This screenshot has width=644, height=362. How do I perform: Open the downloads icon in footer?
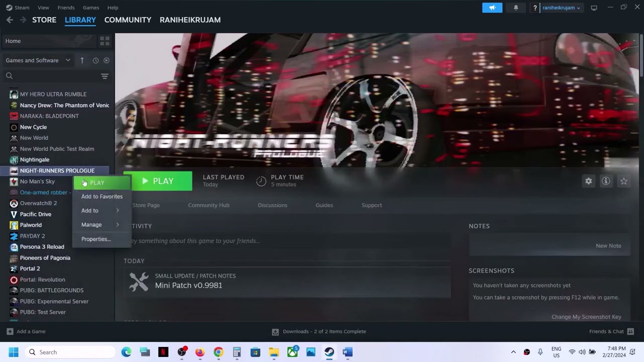pos(275,332)
